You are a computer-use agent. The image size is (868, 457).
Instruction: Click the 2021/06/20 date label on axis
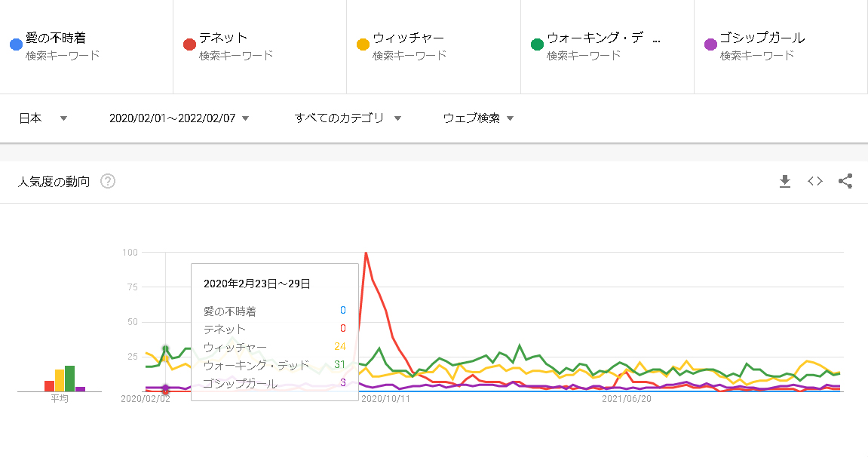point(626,399)
